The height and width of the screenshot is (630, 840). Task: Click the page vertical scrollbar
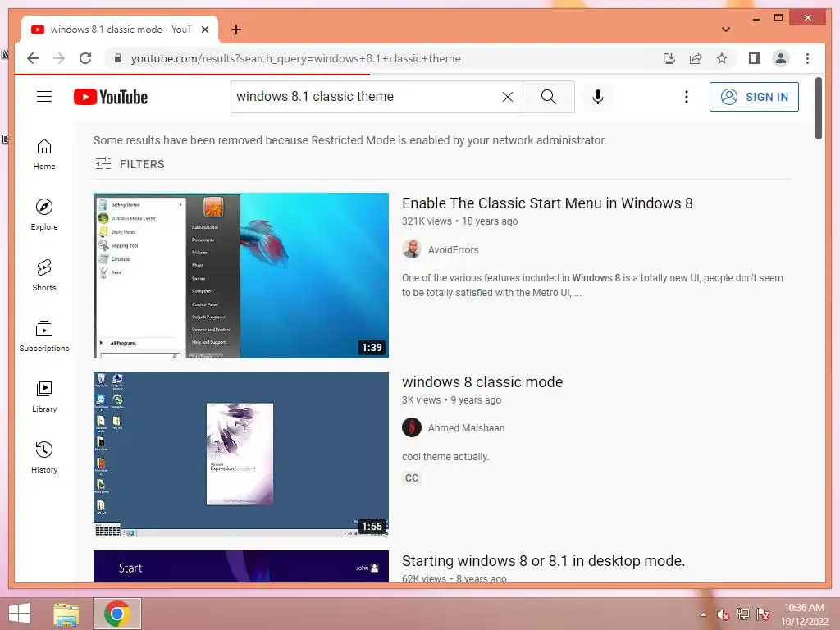818,108
